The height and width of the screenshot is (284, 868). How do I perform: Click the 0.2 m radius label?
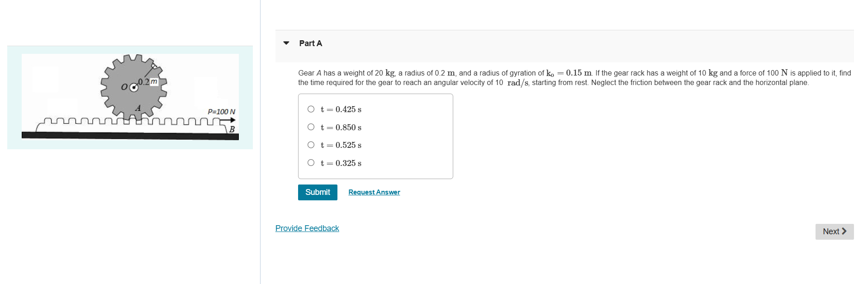point(147,81)
